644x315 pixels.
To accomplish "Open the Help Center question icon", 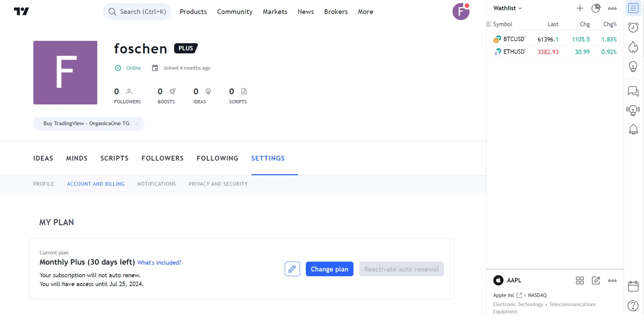I will tap(633, 306).
